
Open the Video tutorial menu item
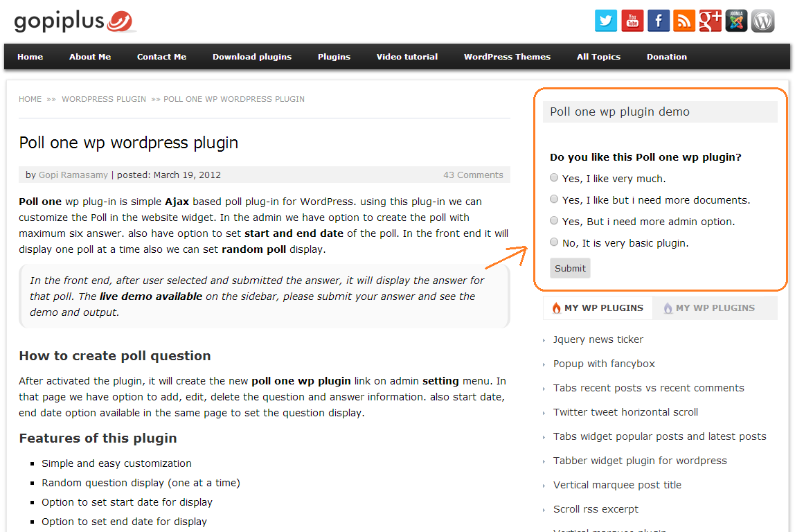[407, 57]
